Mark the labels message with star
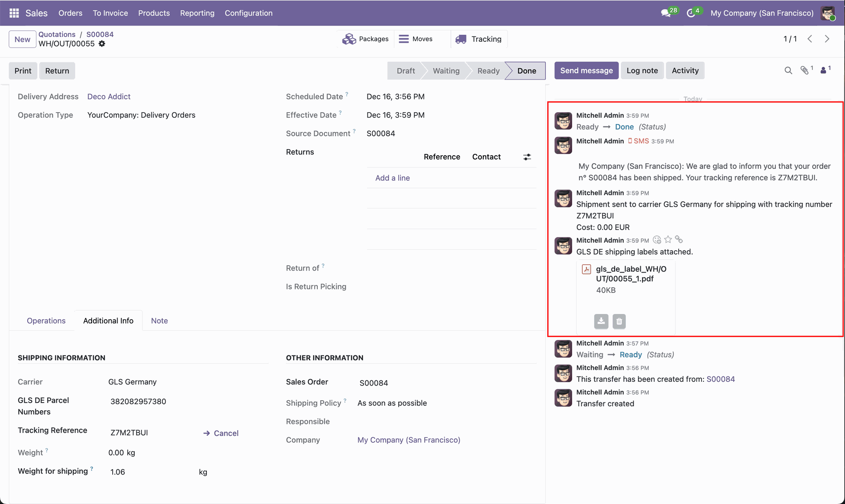The image size is (845, 504). point(668,240)
